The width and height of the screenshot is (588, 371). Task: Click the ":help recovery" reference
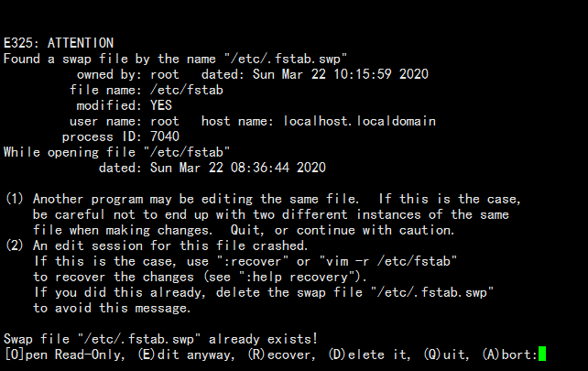[x=300, y=277]
